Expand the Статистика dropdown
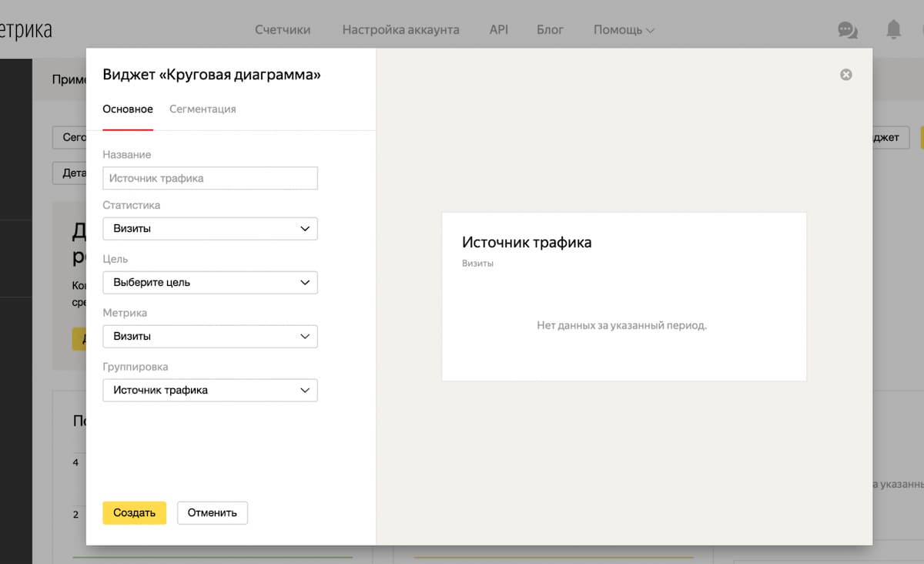Image resolution: width=924 pixels, height=564 pixels. point(209,229)
